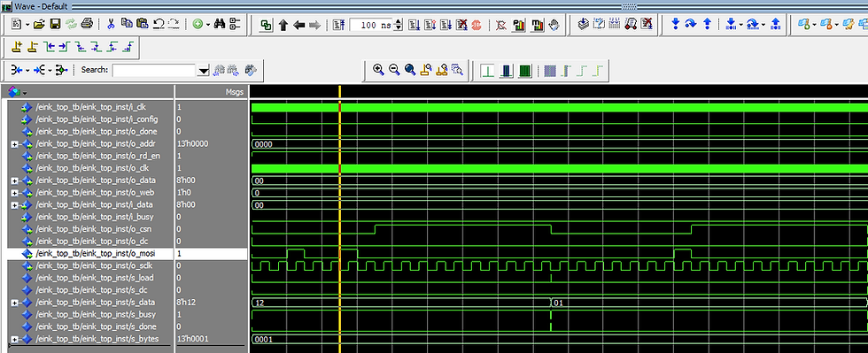Image resolution: width=868 pixels, height=353 pixels.
Task: Click the run length 100 ns field
Action: click(371, 26)
